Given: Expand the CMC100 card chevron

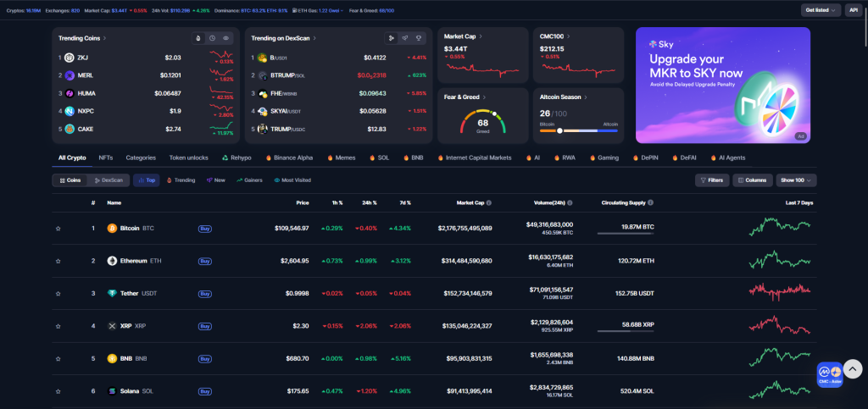Looking at the screenshot, I should pos(569,36).
